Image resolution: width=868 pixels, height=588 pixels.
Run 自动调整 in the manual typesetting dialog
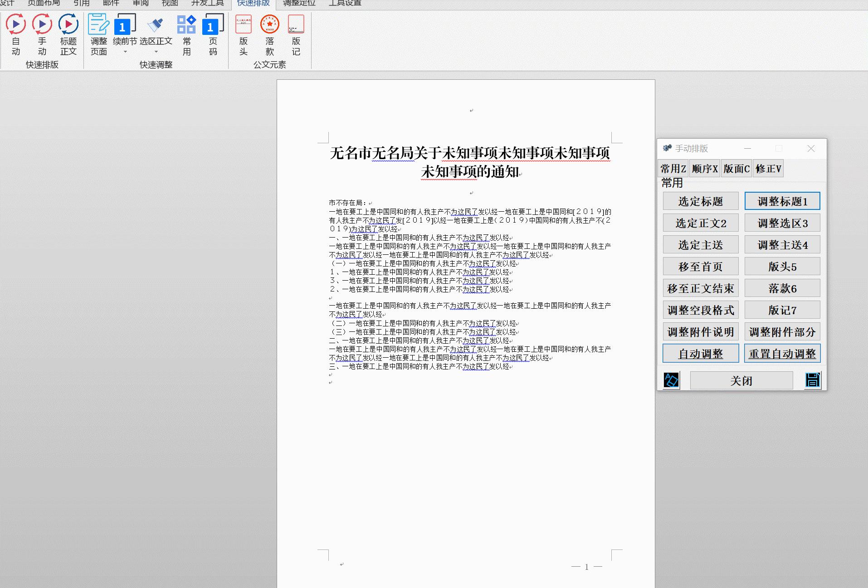pos(700,354)
